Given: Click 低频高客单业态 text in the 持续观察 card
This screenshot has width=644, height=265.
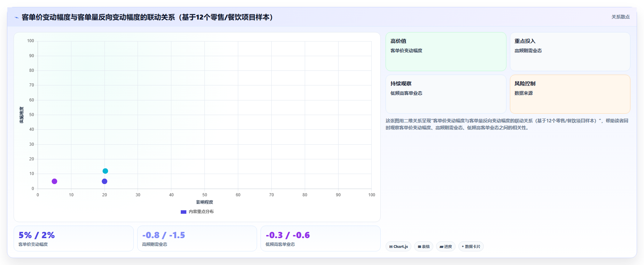Looking at the screenshot, I should pyautogui.click(x=406, y=93).
